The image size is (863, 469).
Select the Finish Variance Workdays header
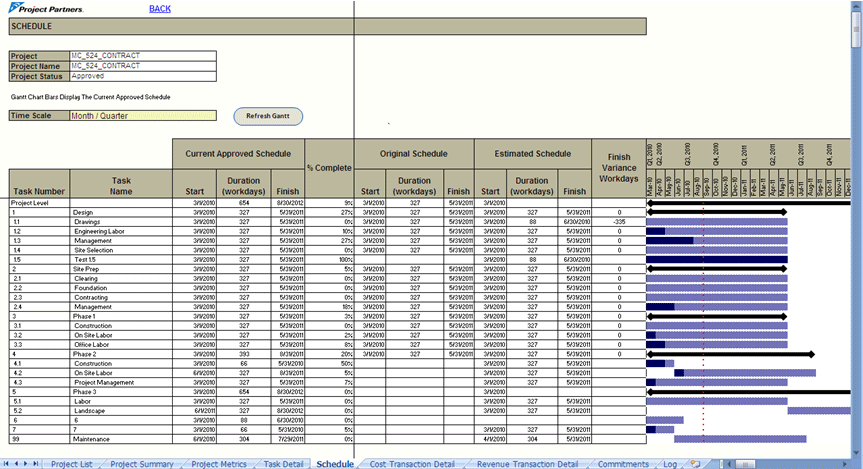(x=619, y=168)
